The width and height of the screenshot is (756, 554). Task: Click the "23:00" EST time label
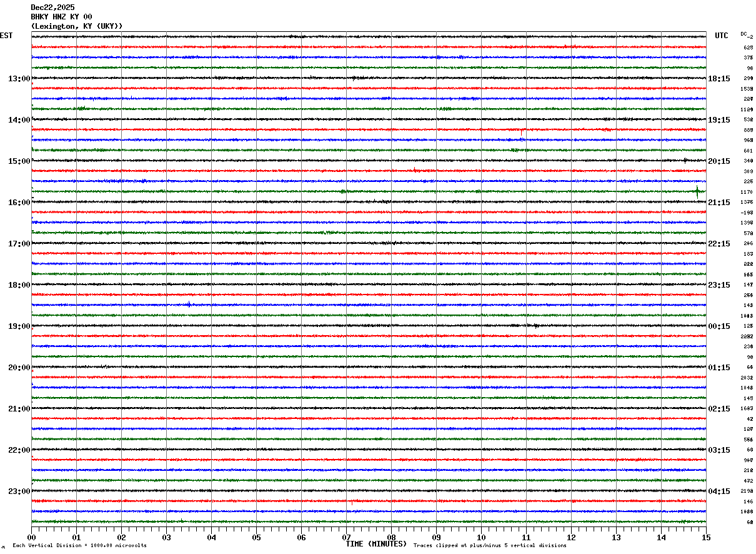[x=19, y=491]
